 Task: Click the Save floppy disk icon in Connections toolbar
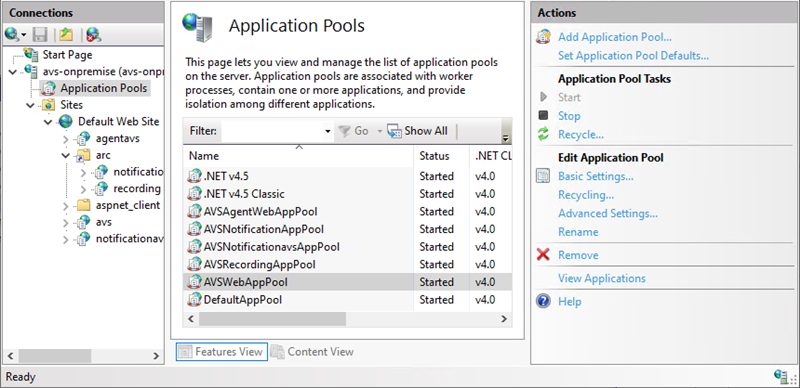point(40,34)
